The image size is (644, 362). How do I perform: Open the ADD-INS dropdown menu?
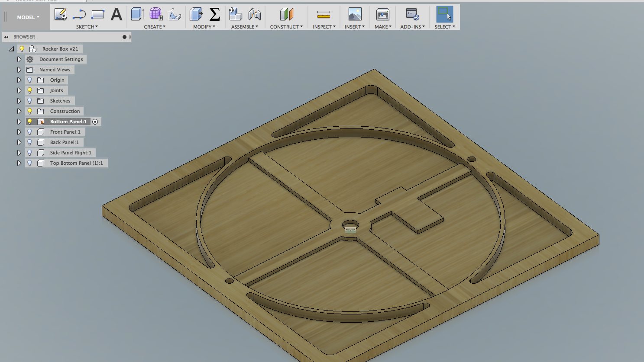click(x=412, y=27)
